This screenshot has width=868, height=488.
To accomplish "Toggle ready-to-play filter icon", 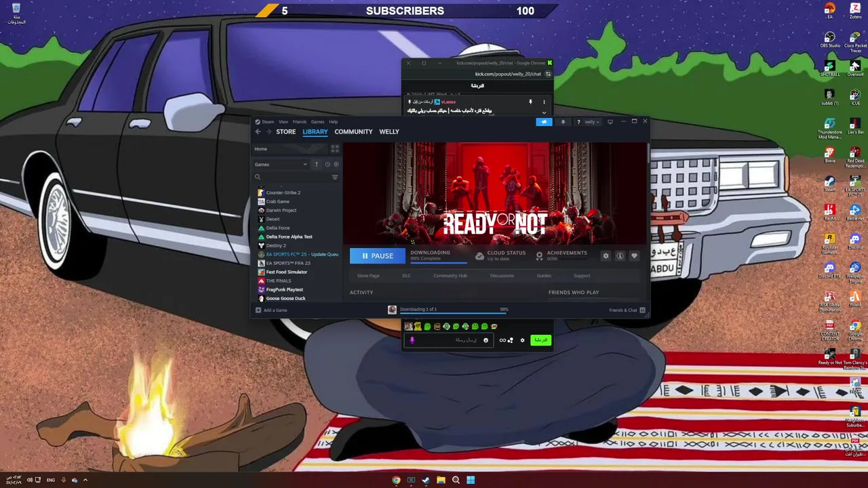I will point(336,164).
